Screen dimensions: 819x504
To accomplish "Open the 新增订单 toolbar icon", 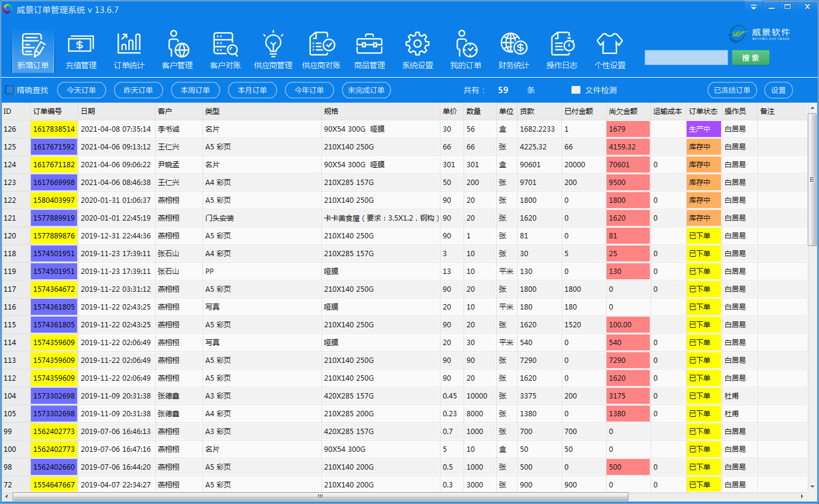I will [x=33, y=50].
